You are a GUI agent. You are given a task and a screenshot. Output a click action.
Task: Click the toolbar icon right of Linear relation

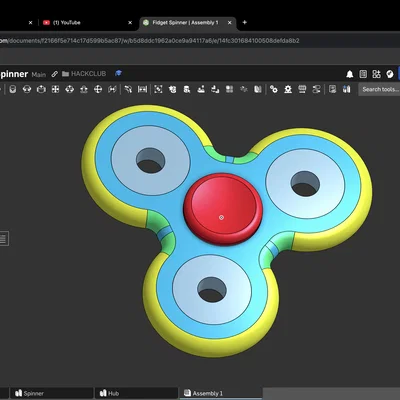pyautogui.click(x=332, y=89)
